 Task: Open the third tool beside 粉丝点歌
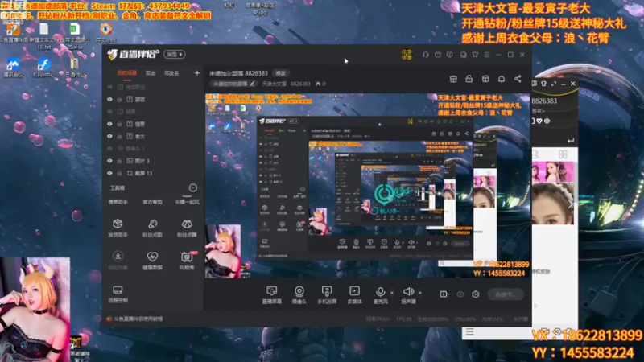[x=187, y=228]
